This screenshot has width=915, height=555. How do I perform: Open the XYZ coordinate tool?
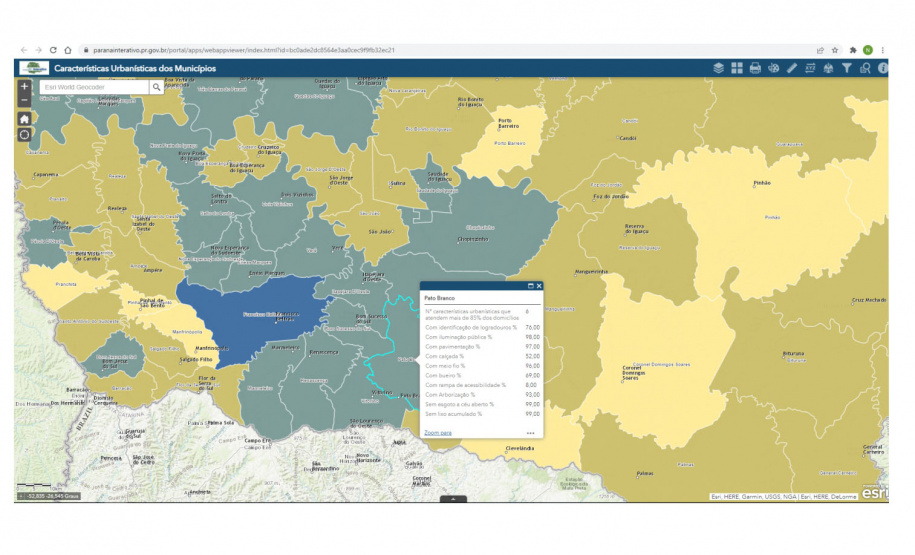pos(810,68)
